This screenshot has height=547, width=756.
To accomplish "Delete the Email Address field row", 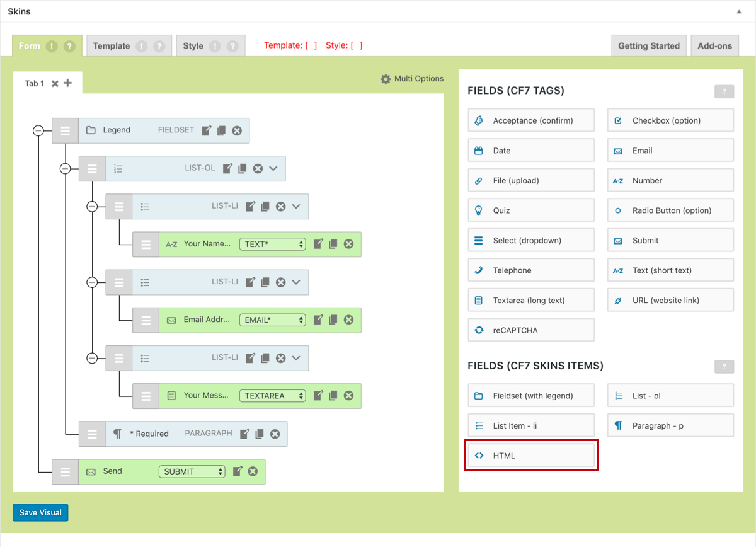I will click(348, 320).
